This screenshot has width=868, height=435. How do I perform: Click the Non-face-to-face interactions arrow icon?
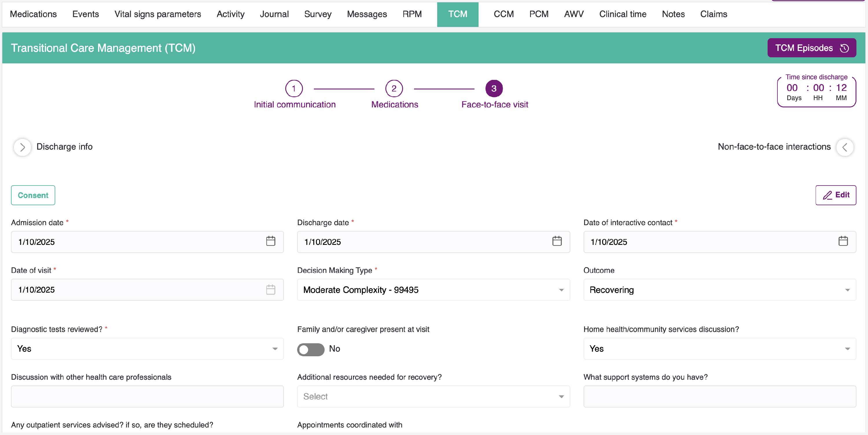coord(845,147)
